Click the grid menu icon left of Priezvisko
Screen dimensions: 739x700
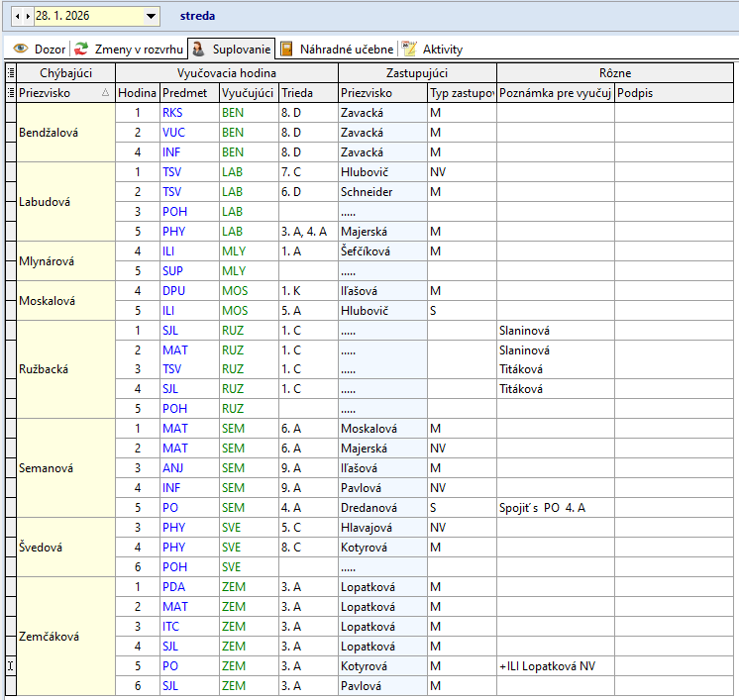coord(10,92)
